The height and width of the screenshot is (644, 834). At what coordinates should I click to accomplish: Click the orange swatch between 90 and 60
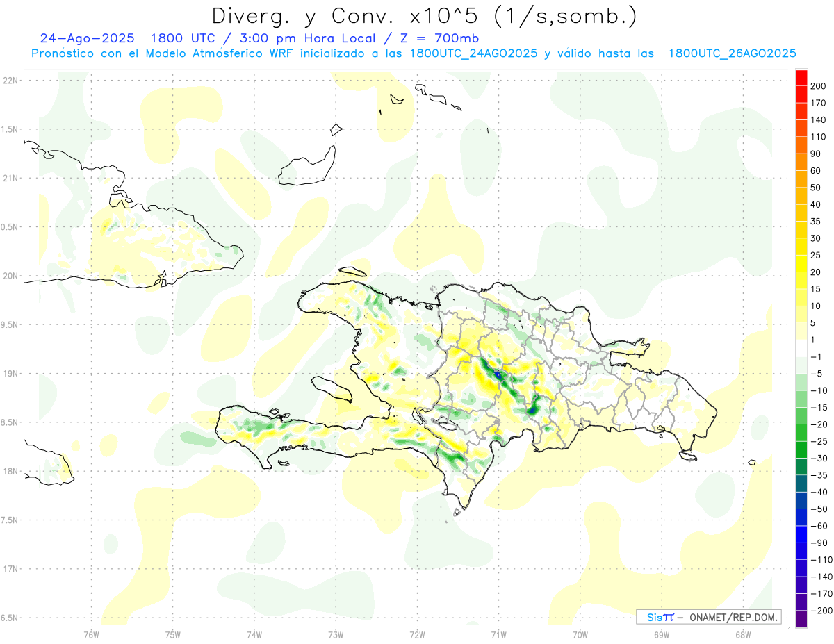801,162
